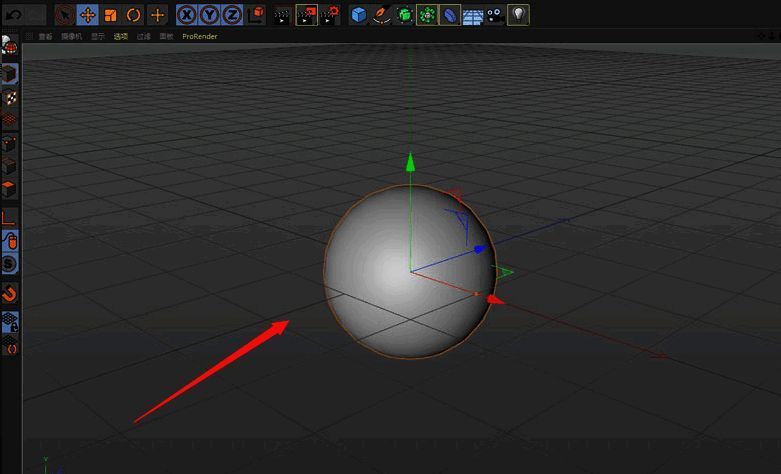Image resolution: width=781 pixels, height=474 pixels.
Task: Toggle the Y axis lock
Action: point(209,15)
